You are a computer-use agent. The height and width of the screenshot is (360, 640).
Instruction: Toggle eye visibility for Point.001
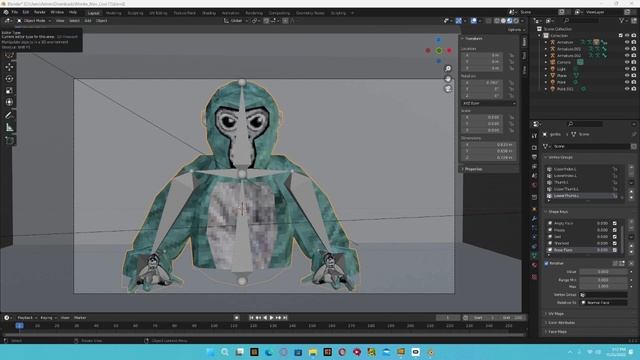pyautogui.click(x=627, y=89)
